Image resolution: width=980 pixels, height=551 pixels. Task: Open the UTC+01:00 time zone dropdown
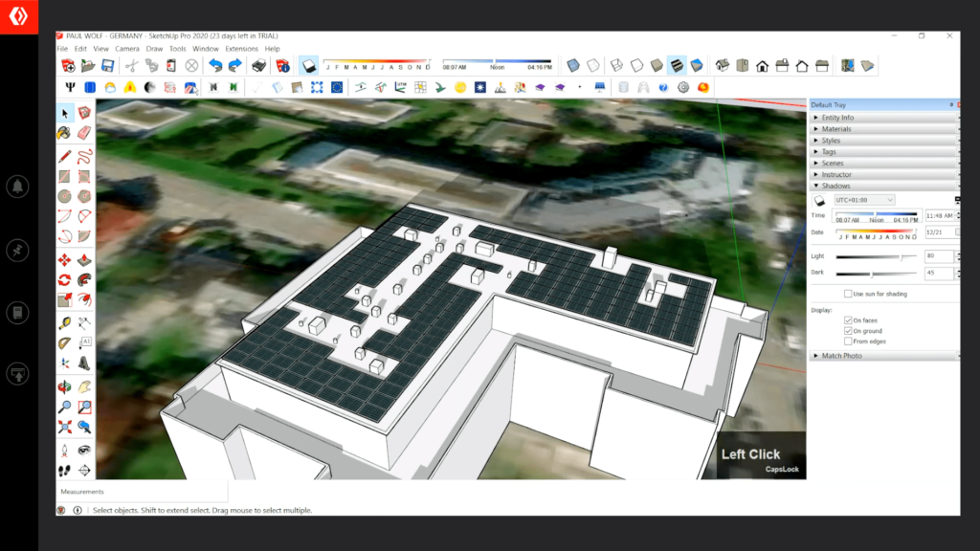[864, 200]
